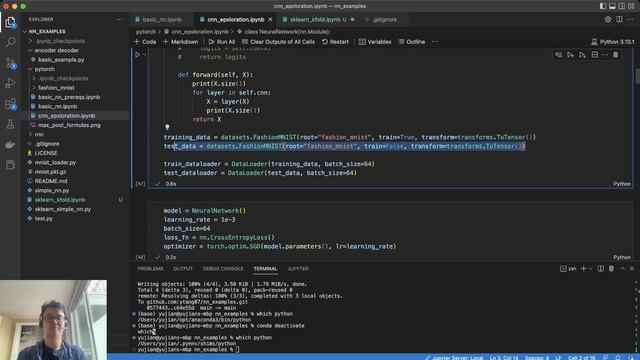
Task: Run the current cell with play icon
Action: point(138,54)
